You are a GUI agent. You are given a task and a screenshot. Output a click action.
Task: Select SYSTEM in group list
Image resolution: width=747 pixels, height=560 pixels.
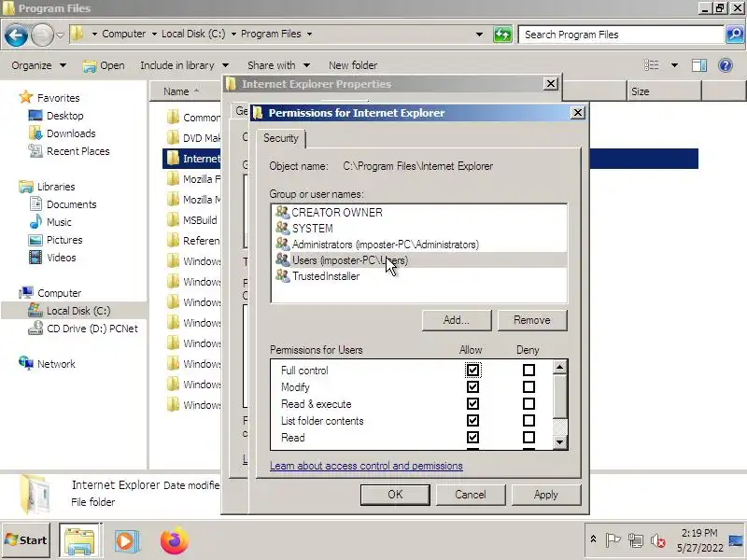pyautogui.click(x=419, y=229)
